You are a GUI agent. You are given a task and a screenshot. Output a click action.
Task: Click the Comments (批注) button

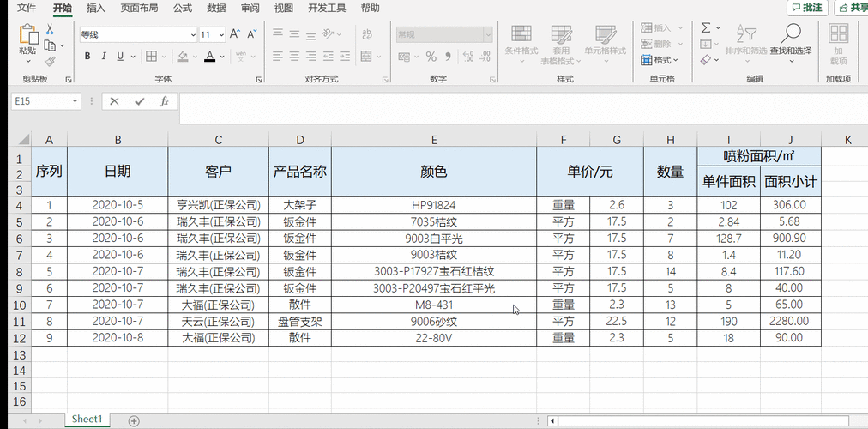click(x=807, y=8)
